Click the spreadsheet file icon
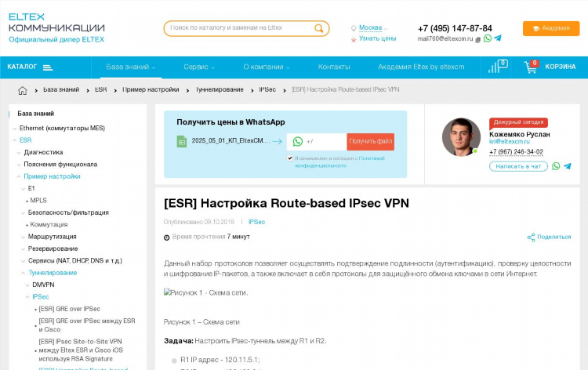 [182, 141]
